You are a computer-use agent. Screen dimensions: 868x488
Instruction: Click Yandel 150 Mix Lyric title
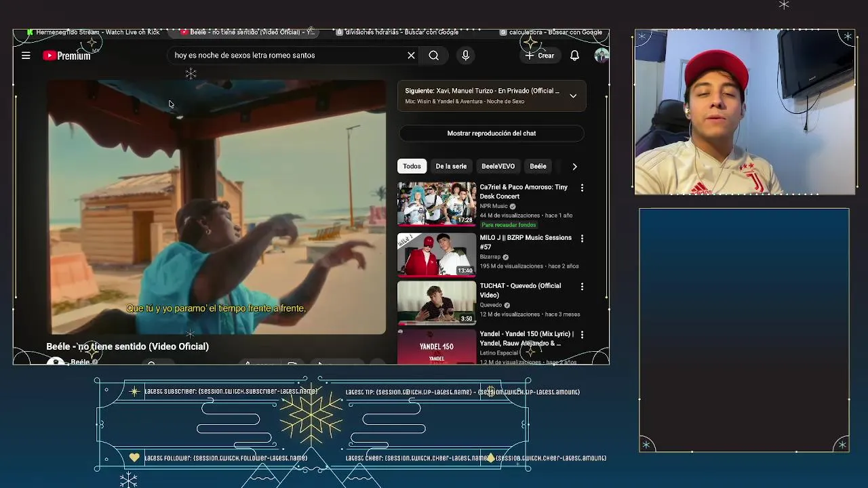pyautogui.click(x=526, y=339)
